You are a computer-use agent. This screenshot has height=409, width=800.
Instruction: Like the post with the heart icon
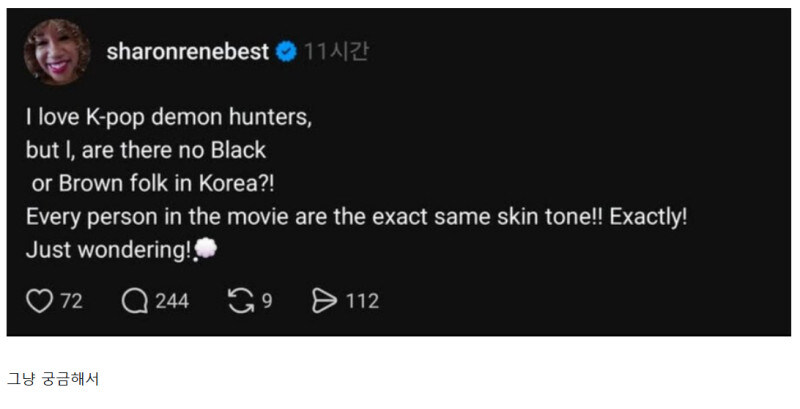coord(38,301)
